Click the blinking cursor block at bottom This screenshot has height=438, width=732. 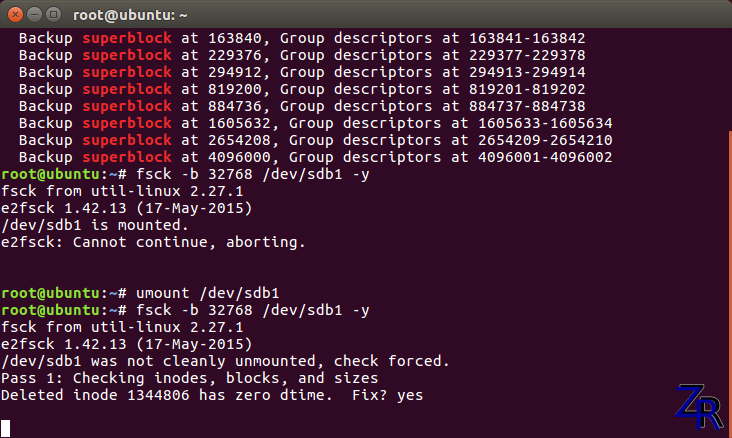(x=6, y=429)
